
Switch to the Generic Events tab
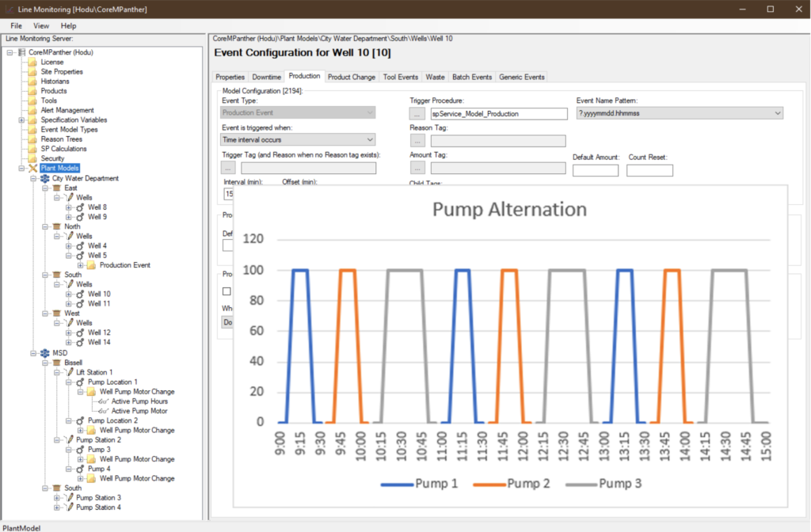(521, 77)
